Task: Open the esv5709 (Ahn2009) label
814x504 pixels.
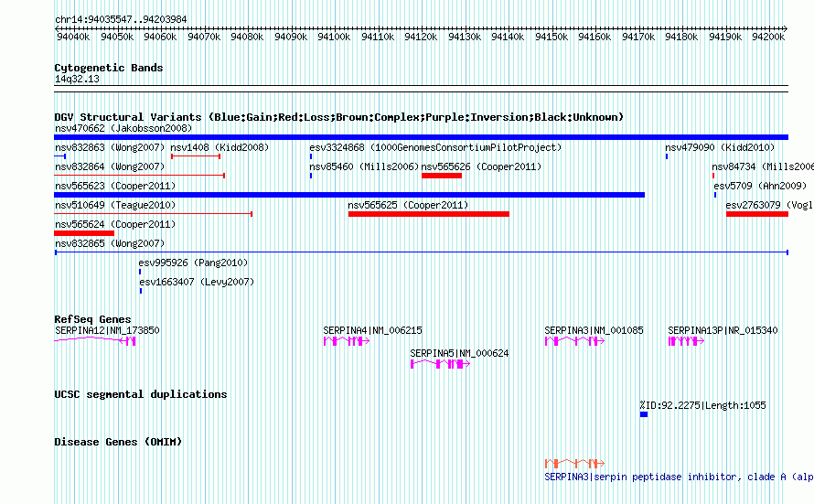Action: click(761, 186)
